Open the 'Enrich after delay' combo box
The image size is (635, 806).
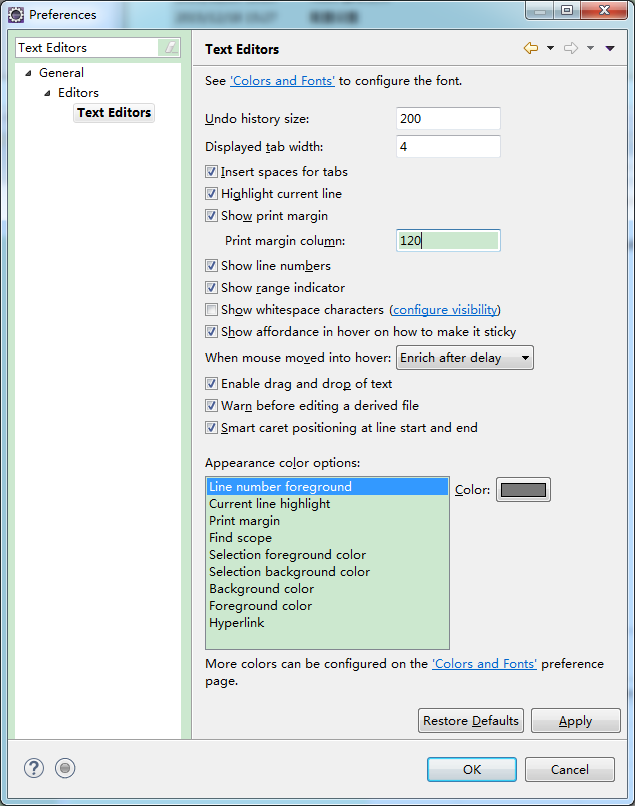(465, 358)
